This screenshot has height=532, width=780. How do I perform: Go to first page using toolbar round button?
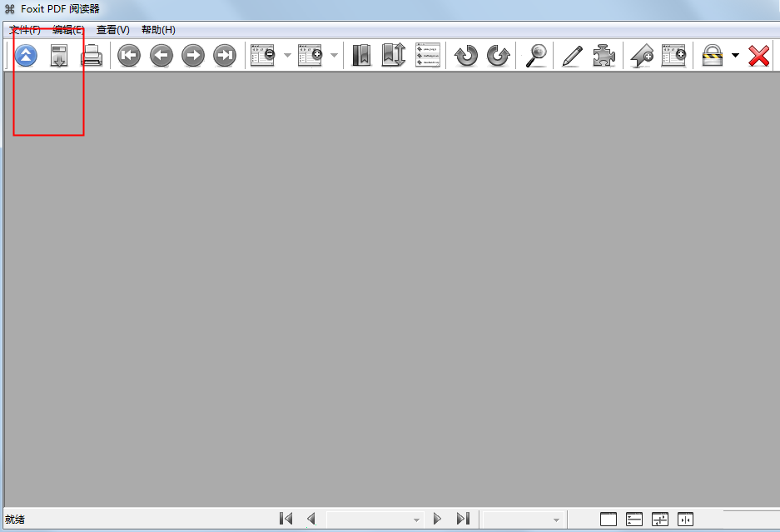point(129,55)
